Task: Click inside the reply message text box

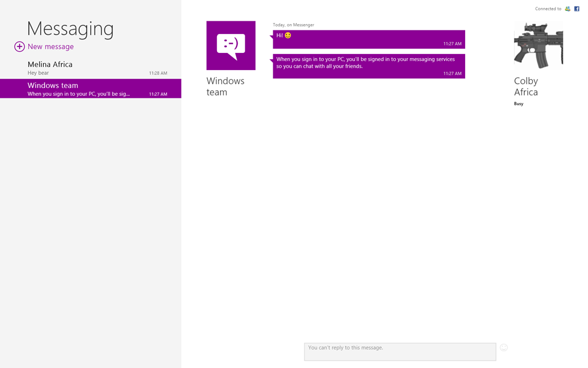Action: (x=400, y=352)
